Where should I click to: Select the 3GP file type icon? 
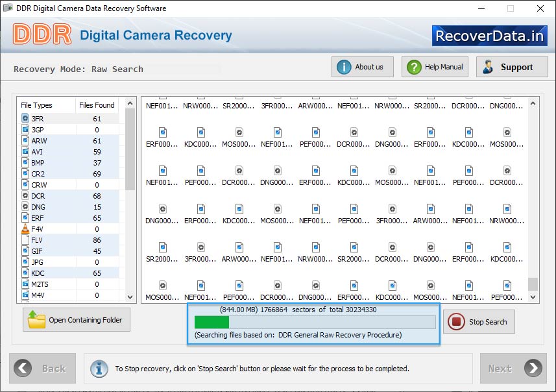coord(25,129)
